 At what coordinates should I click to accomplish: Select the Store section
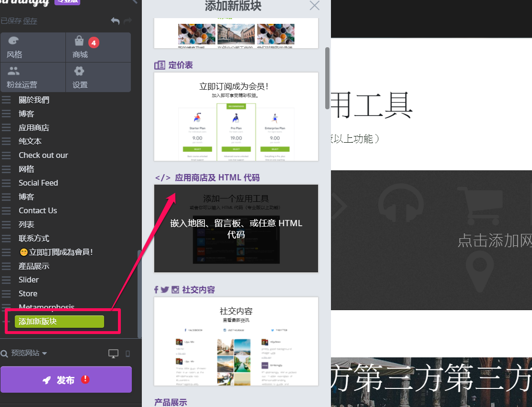[28, 293]
